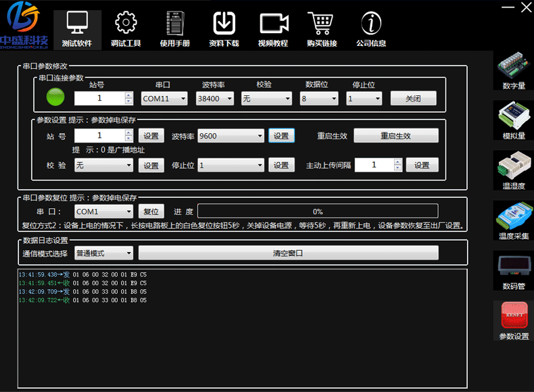Click 设置 button for 主动上传间隔
Image resolution: width=534 pixels, height=392 pixels.
[x=422, y=165]
